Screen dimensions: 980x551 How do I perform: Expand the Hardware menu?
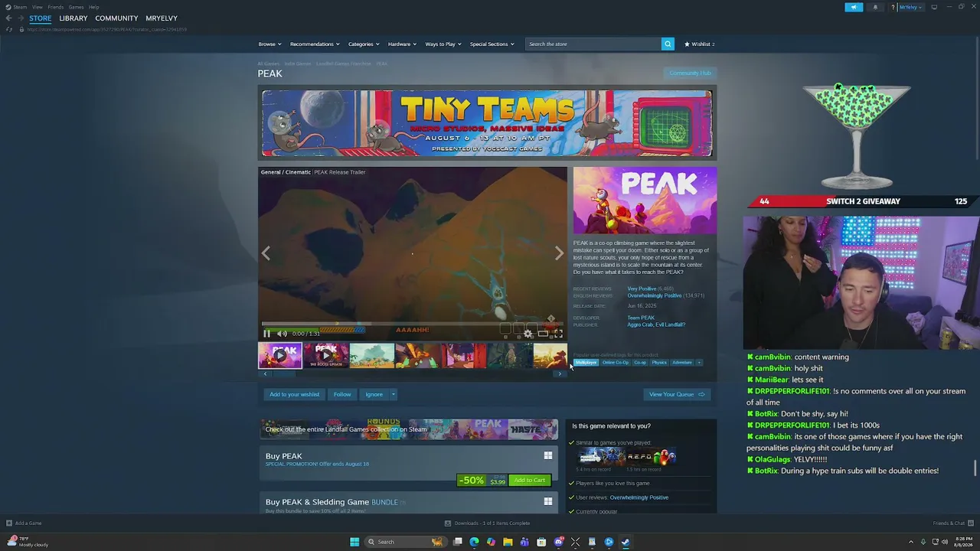coord(402,44)
